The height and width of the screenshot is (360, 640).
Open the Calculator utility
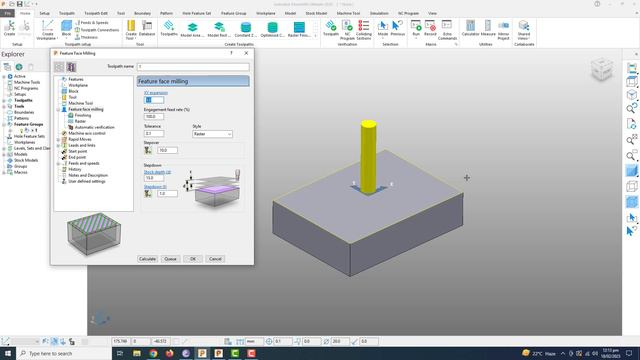pyautogui.click(x=470, y=29)
